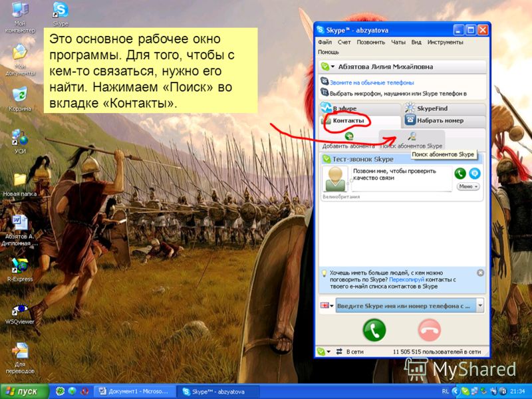Image resolution: width=532 pixels, height=399 pixels.
Task: Click the Выбрать микрофон, наушники text
Action: [398, 93]
